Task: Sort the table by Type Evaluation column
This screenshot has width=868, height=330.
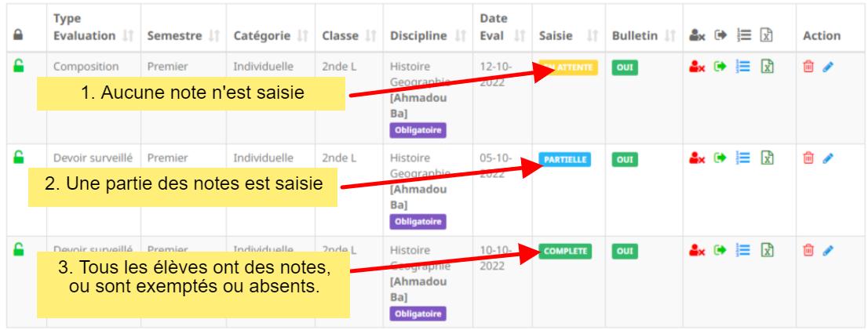Action: [129, 36]
